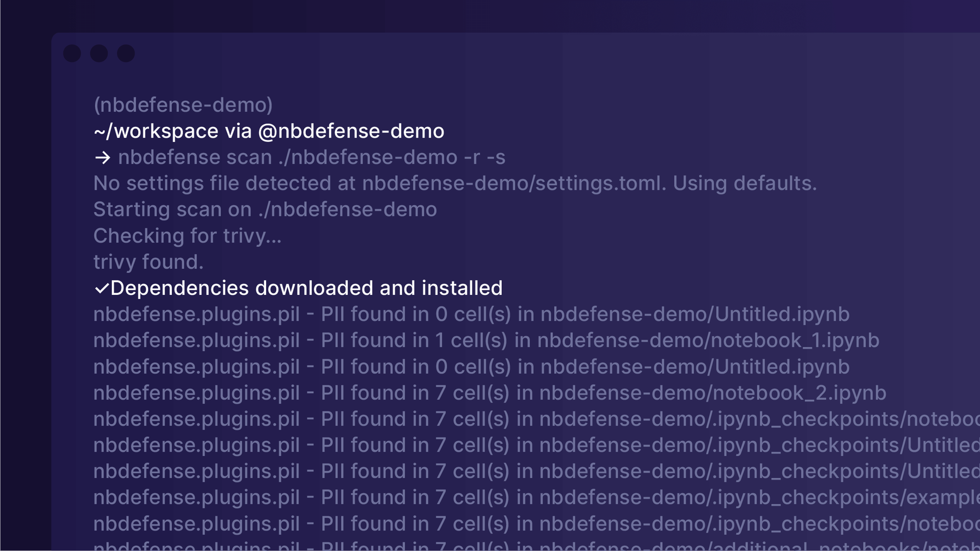980x551 pixels.
Task: Click the "Checking for trivy..." line
Action: (187, 236)
